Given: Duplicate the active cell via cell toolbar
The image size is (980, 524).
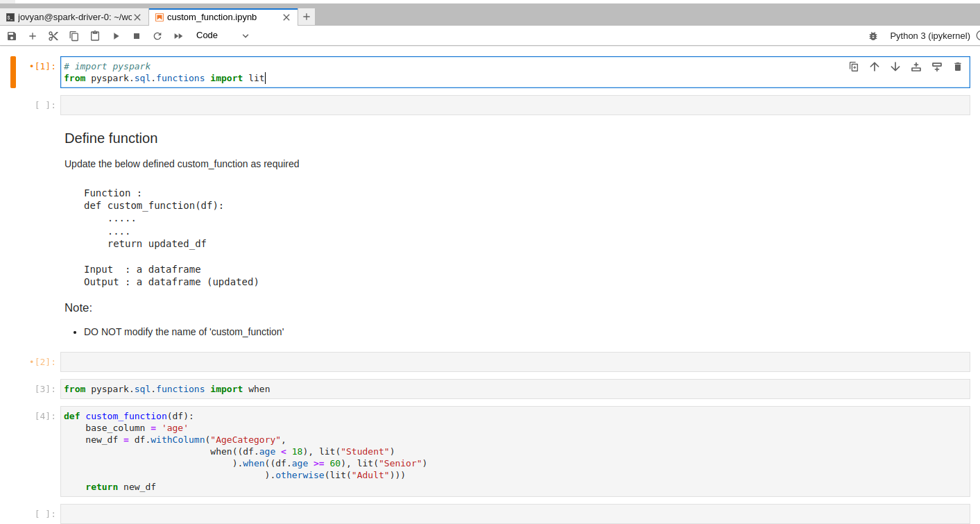Looking at the screenshot, I should 854,67.
